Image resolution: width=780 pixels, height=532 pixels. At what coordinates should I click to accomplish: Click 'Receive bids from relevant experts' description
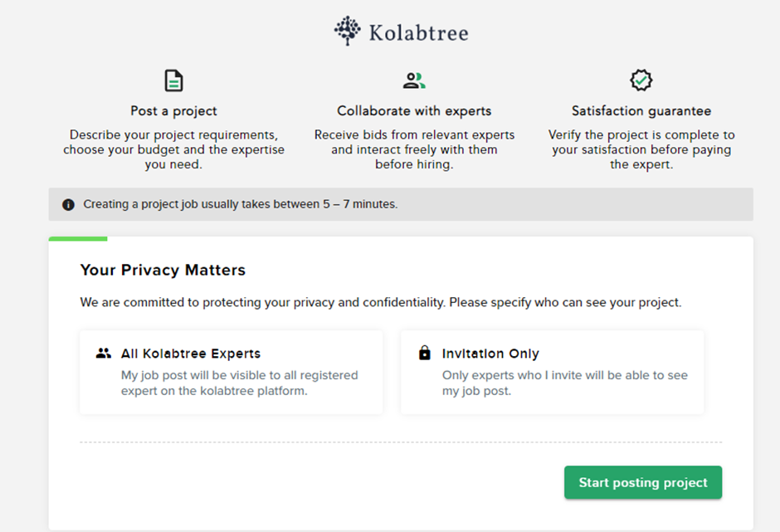(x=414, y=149)
